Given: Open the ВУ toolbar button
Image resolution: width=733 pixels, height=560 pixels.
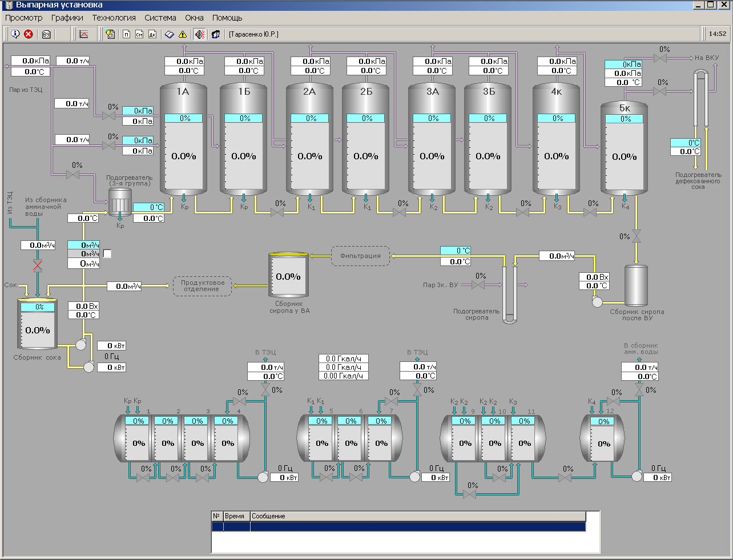Looking at the screenshot, I should [46, 34].
